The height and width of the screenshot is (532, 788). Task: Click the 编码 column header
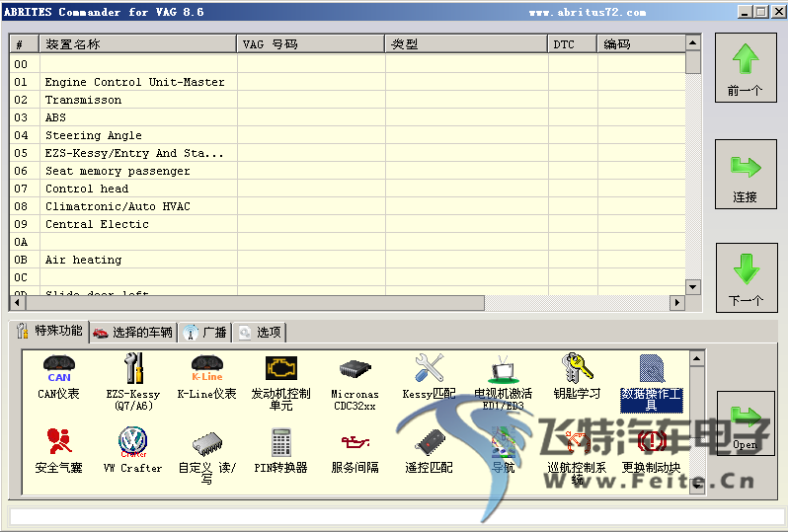click(641, 44)
